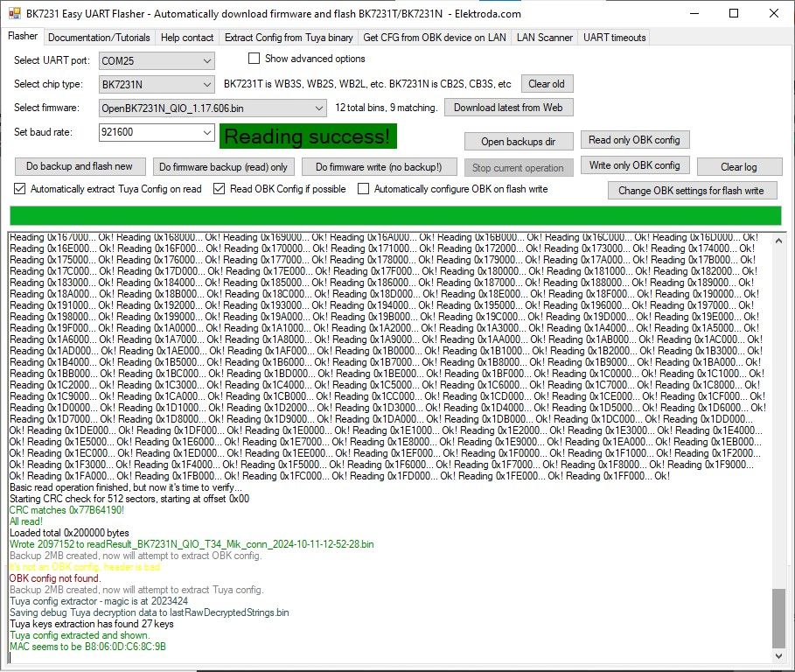
Task: Click Do firmware backup (read) only
Action: click(x=223, y=167)
